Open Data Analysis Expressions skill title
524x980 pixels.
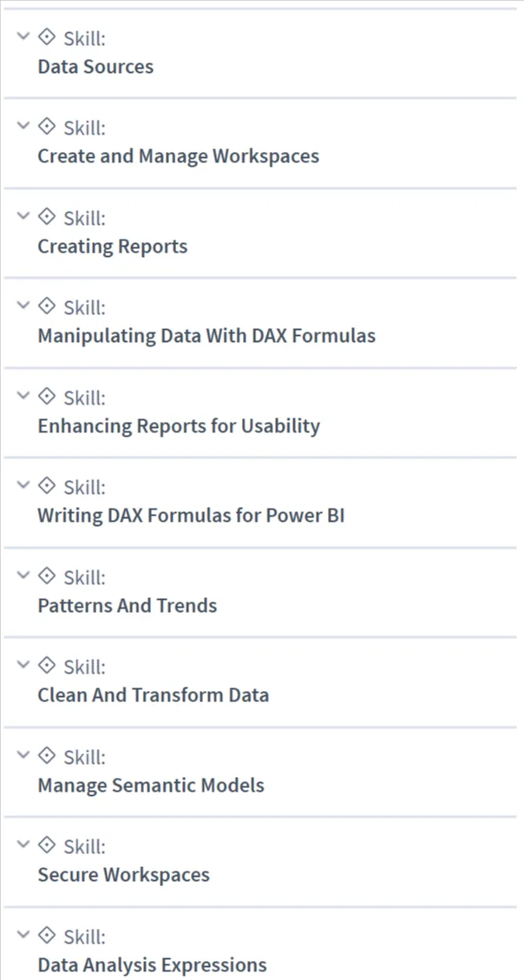pos(153,965)
